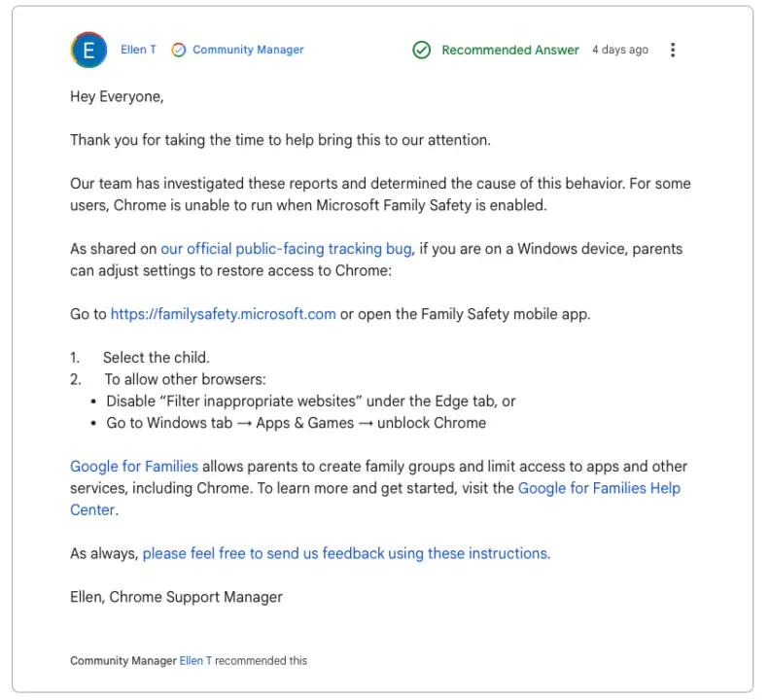
Task: Click the 'Go to Windows tab' bullet
Action: (297, 423)
